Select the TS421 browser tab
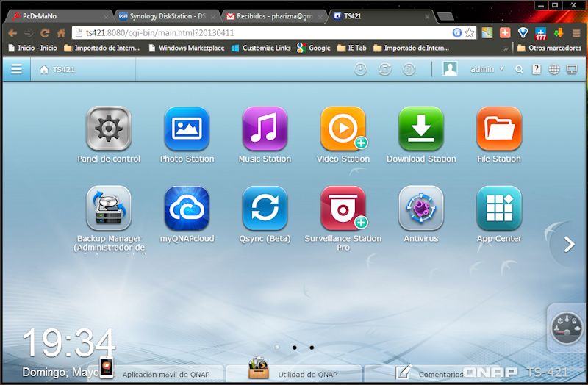The height and width of the screenshot is (385, 588). [x=382, y=16]
